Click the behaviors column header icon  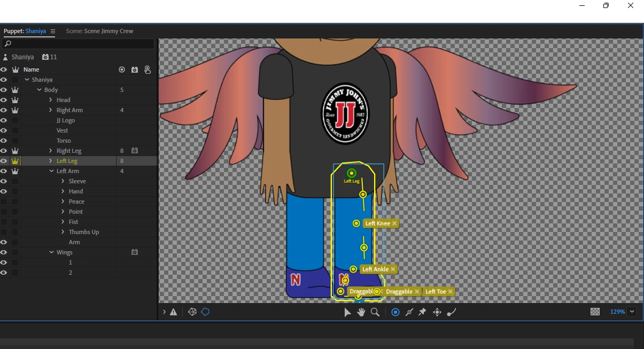point(135,69)
